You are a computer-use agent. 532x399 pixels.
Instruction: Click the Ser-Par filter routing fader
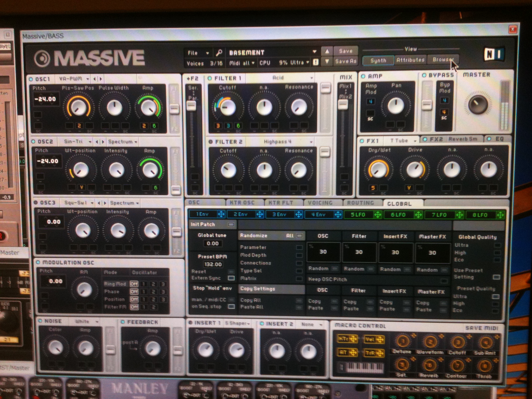pyautogui.click(x=191, y=105)
